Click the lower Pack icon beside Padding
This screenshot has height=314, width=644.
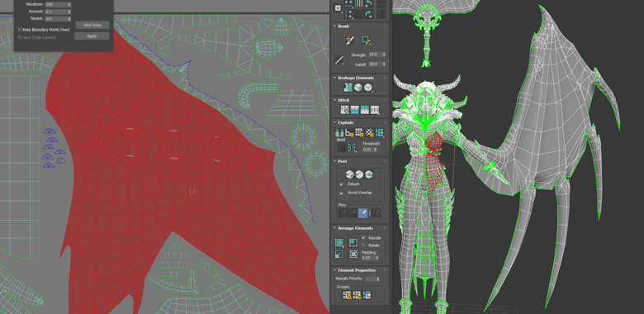[x=353, y=254]
